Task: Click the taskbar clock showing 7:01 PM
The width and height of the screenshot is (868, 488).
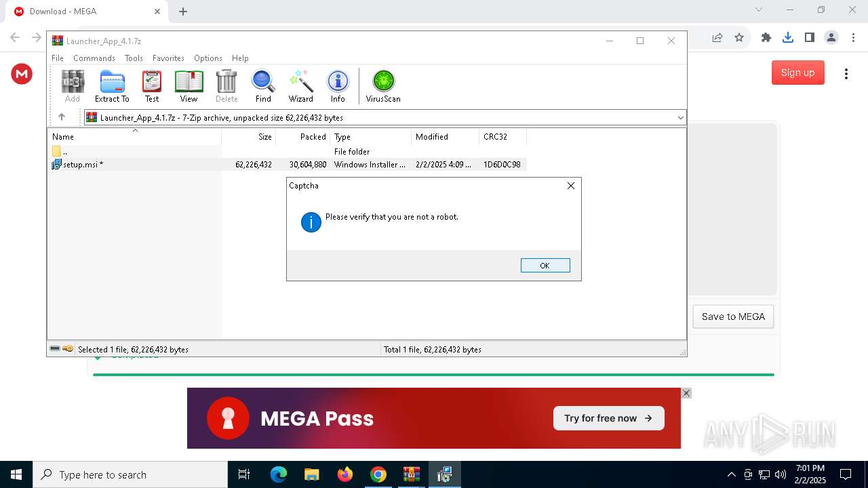Action: coord(810,474)
